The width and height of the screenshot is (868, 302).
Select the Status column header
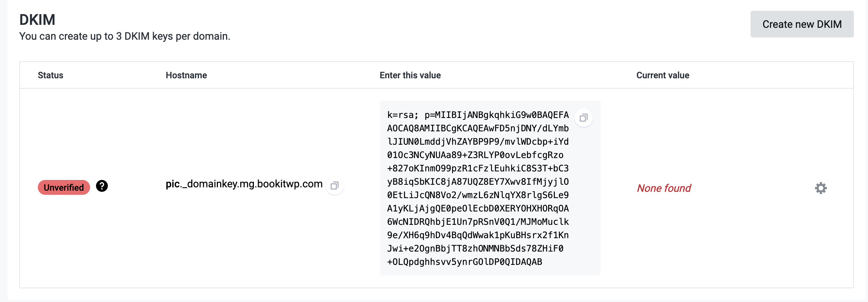click(x=50, y=75)
